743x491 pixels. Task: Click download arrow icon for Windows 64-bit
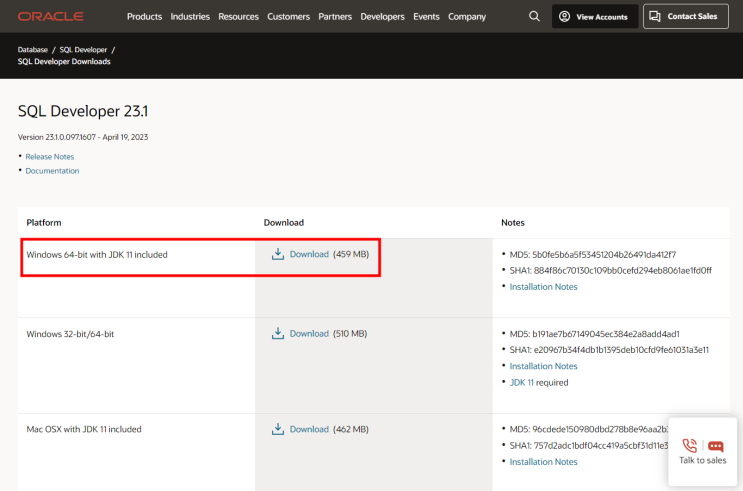(278, 254)
